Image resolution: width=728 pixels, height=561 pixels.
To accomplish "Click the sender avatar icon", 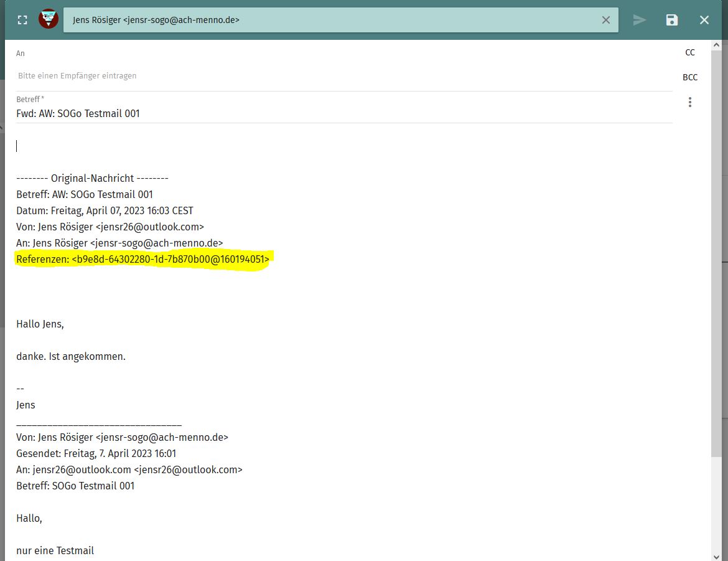I will tap(49, 19).
